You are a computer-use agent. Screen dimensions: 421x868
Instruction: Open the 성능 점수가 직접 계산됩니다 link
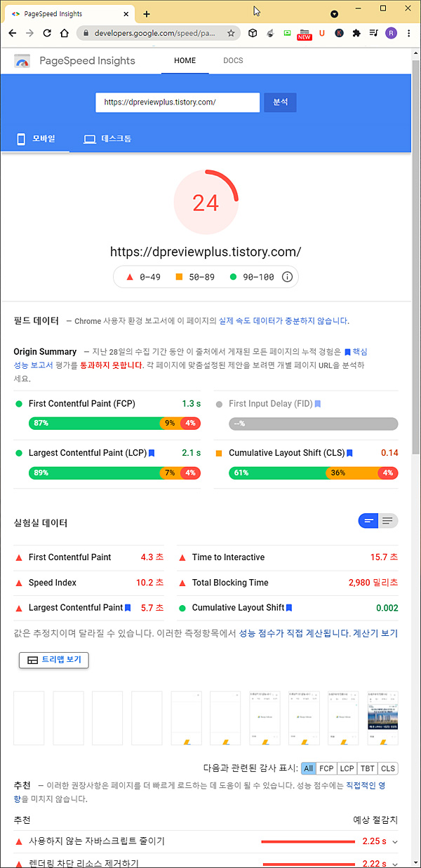click(x=294, y=633)
